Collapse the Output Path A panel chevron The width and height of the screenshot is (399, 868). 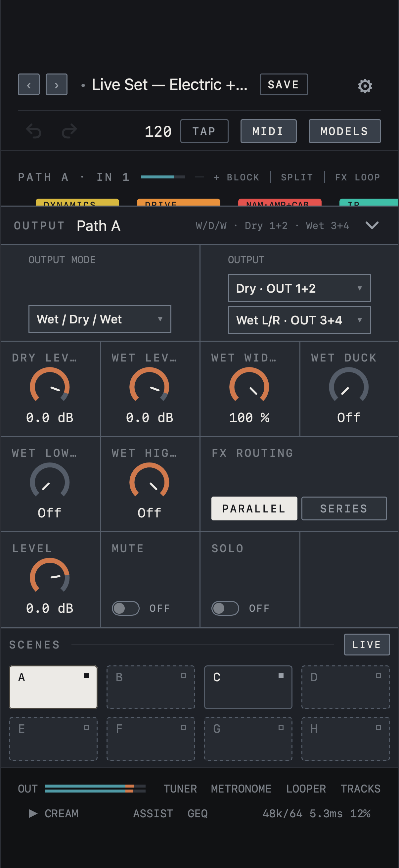point(372,225)
